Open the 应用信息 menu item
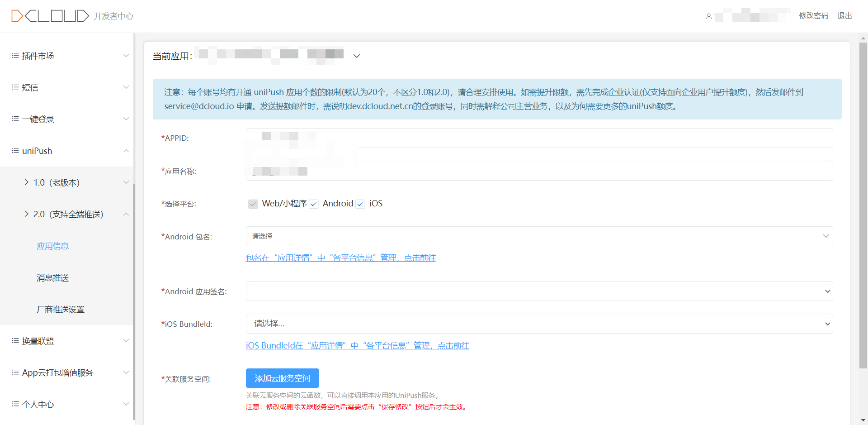Image resolution: width=868 pixels, height=425 pixels. [x=53, y=246]
